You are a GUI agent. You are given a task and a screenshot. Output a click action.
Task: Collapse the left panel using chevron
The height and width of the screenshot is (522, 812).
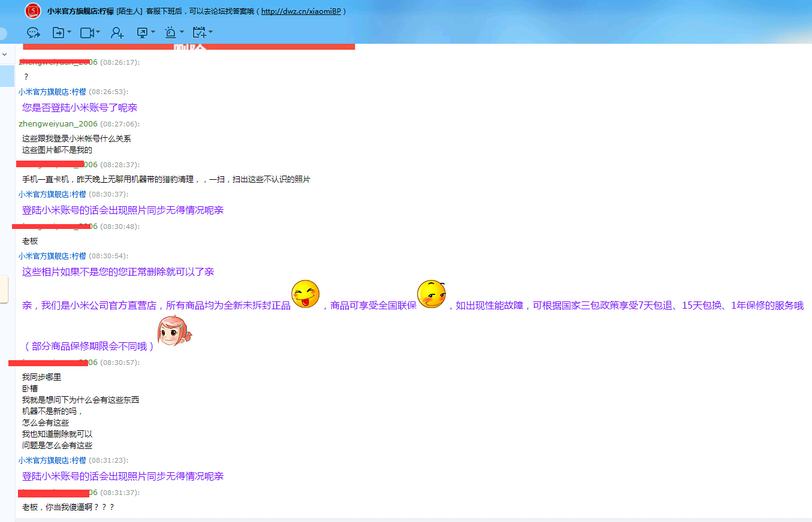click(5, 55)
